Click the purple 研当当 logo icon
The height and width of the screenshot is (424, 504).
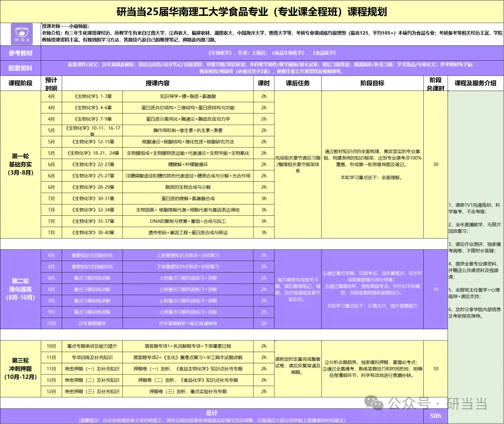click(x=22, y=34)
